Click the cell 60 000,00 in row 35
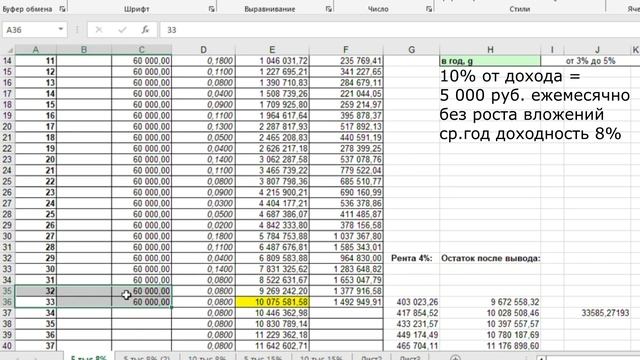This screenshot has width=640, height=360. coord(141,291)
